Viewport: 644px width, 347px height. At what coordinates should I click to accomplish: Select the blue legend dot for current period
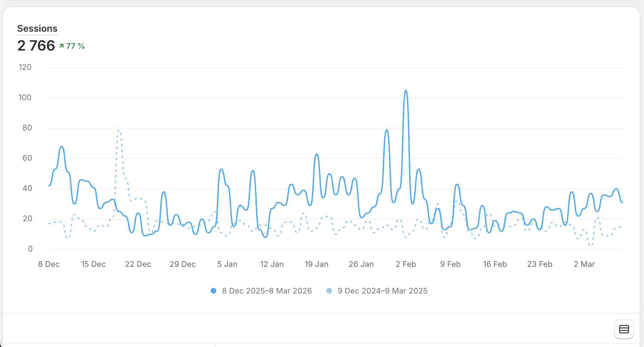[x=213, y=291]
